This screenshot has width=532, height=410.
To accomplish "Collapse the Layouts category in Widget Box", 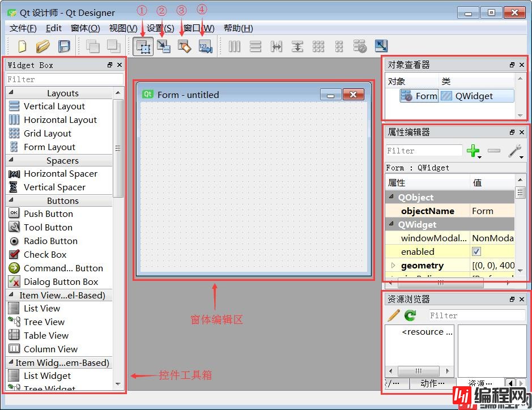I will click(11, 93).
